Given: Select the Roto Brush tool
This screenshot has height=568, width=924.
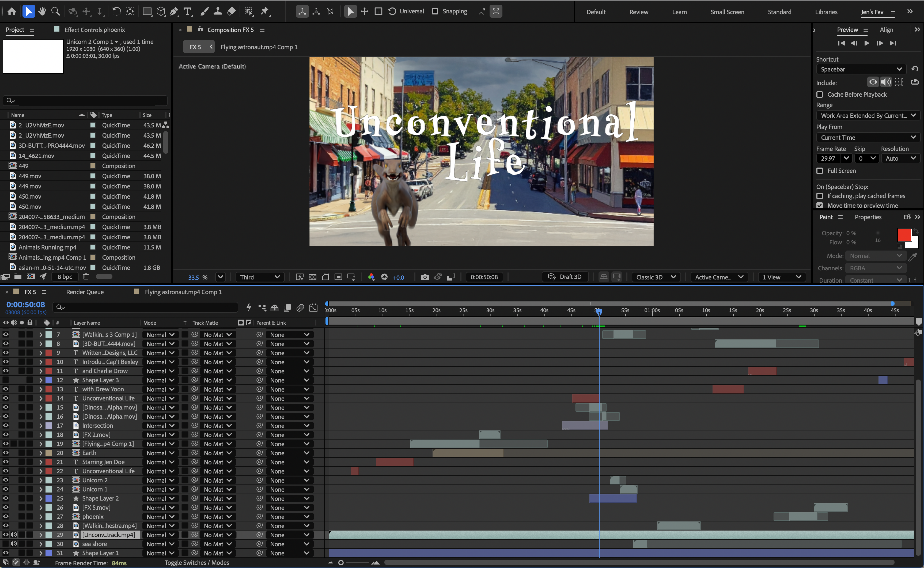Looking at the screenshot, I should pyautogui.click(x=249, y=12).
